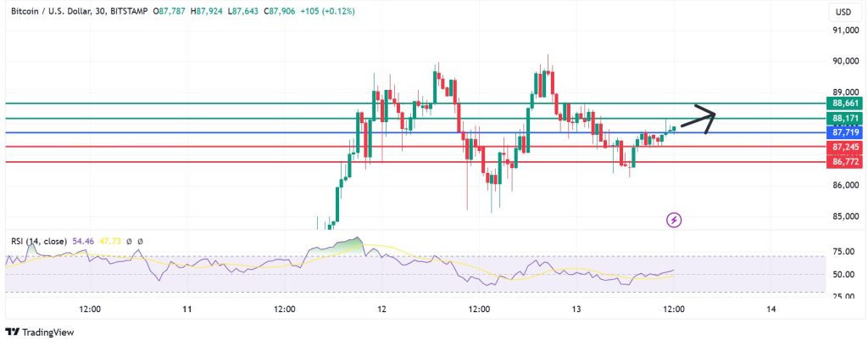The image size is (868, 341).
Task: Click the date label 12 on time axis
Action: coord(381,310)
